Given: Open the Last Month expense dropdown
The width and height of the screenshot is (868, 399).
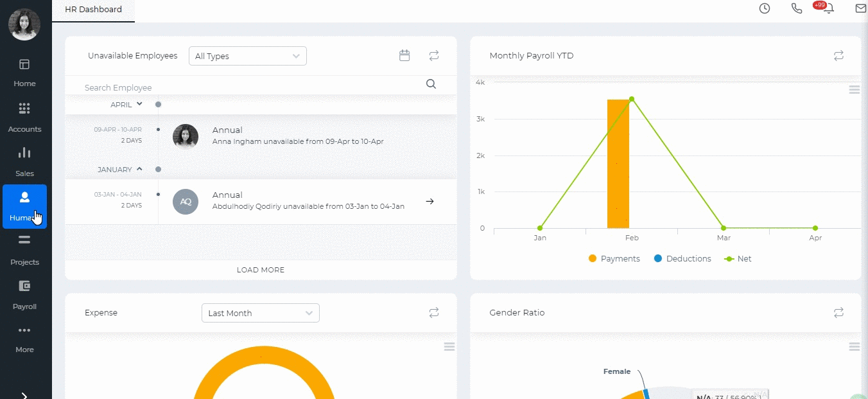Looking at the screenshot, I should (x=260, y=313).
